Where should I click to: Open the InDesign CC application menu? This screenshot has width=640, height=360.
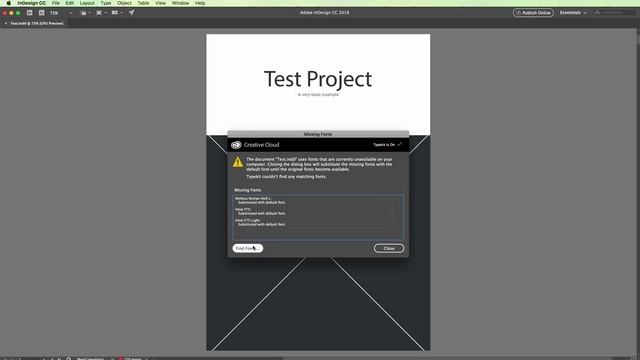coord(31,3)
